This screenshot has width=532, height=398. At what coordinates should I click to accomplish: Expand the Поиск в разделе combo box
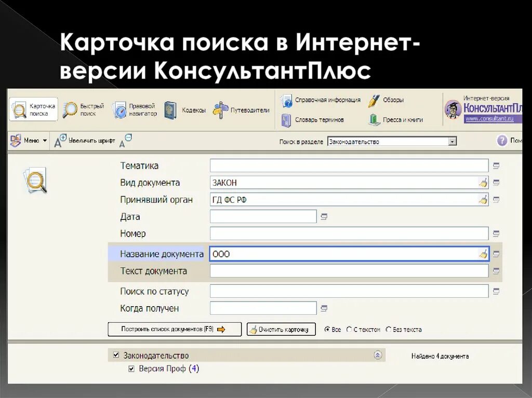pos(452,141)
